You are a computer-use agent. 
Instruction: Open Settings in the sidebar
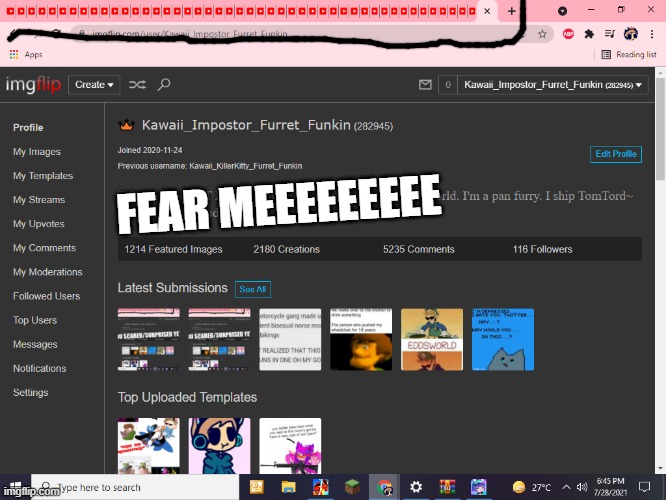31,393
